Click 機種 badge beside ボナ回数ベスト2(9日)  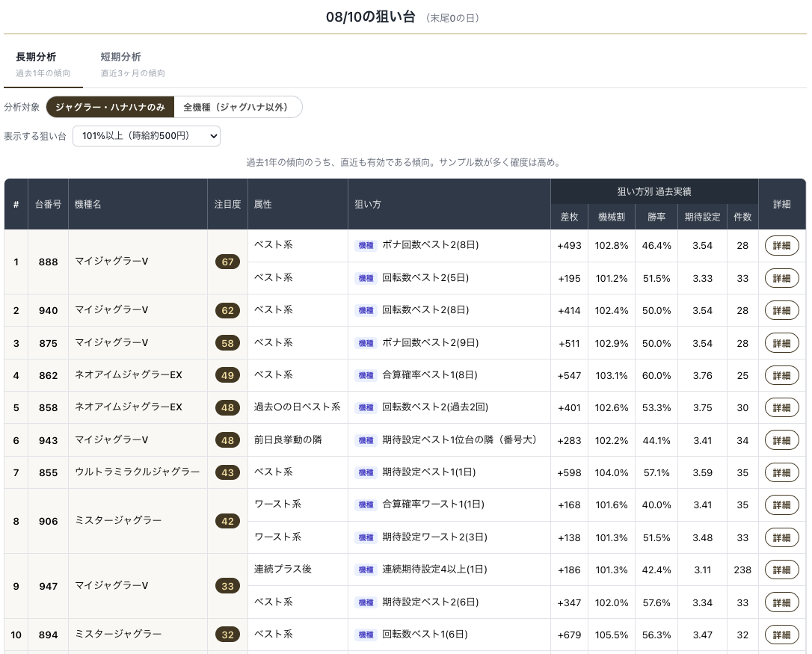pyautogui.click(x=366, y=343)
